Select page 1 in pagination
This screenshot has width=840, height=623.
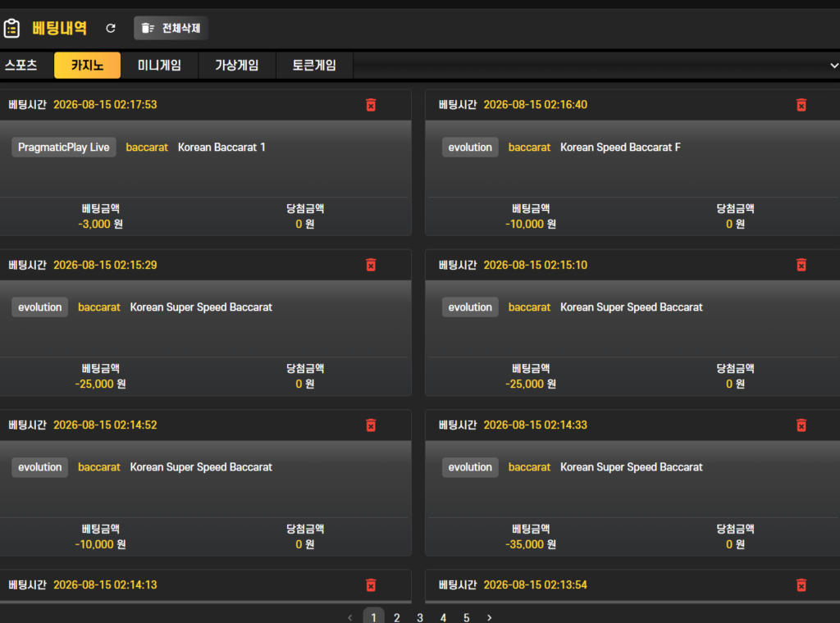tap(373, 616)
